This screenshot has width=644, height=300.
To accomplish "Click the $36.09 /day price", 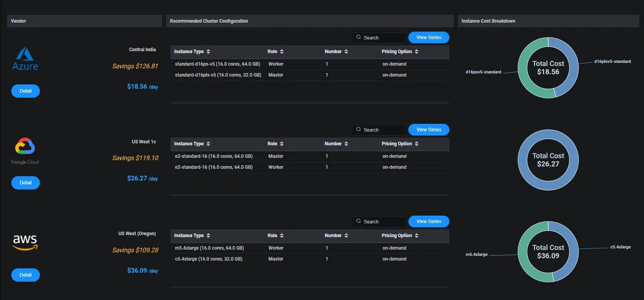I will pos(142,271).
